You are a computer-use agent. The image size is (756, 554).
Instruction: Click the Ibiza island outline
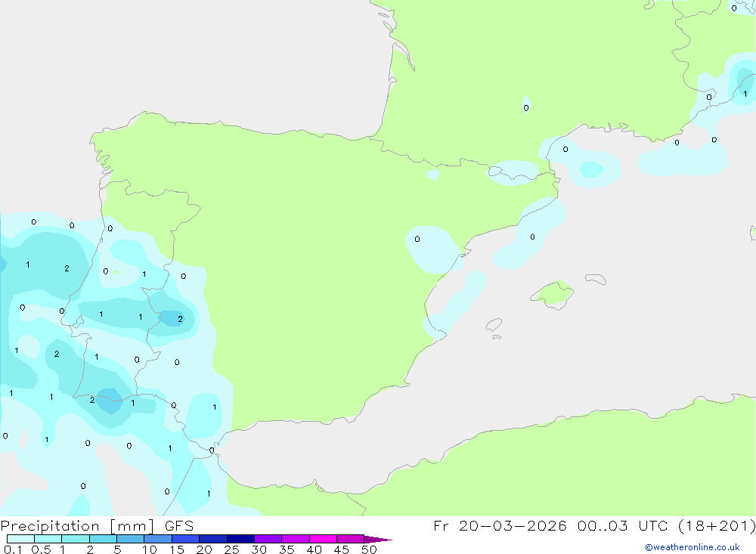[x=494, y=325]
